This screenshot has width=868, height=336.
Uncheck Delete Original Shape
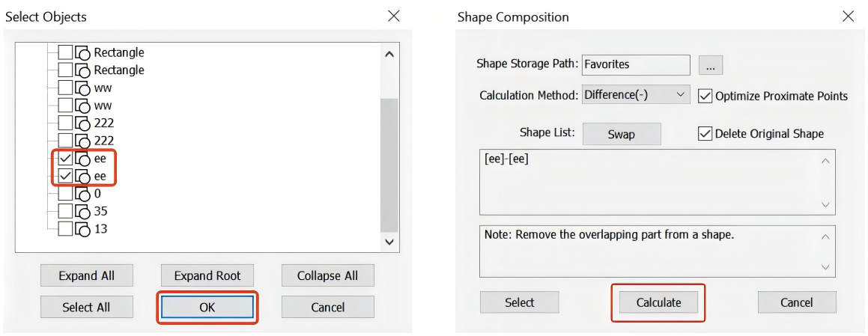point(705,133)
